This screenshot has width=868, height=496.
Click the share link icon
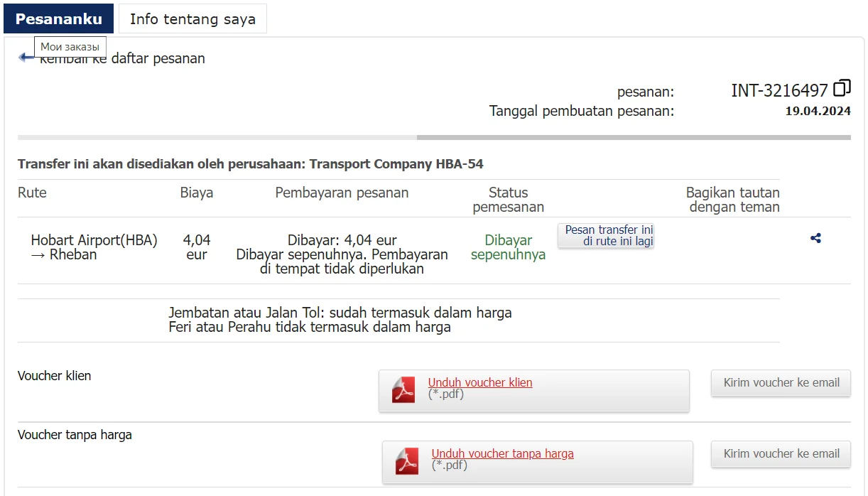coord(815,239)
